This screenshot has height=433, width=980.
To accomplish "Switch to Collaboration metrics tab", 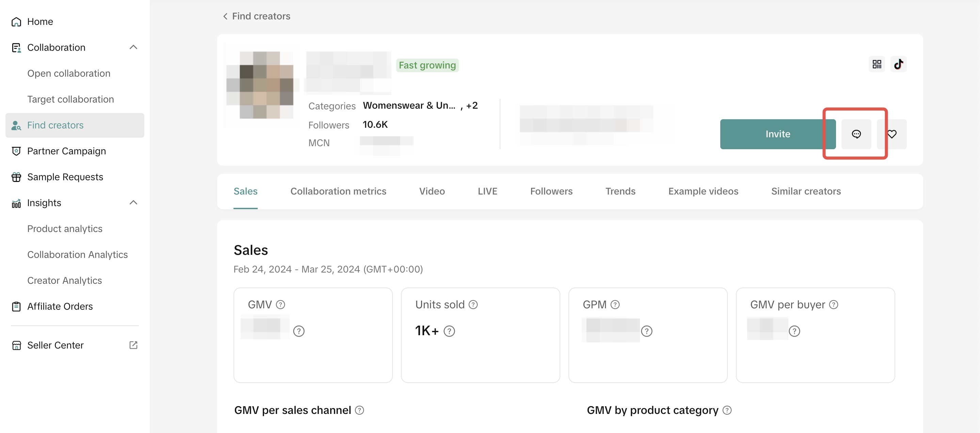I will [338, 191].
